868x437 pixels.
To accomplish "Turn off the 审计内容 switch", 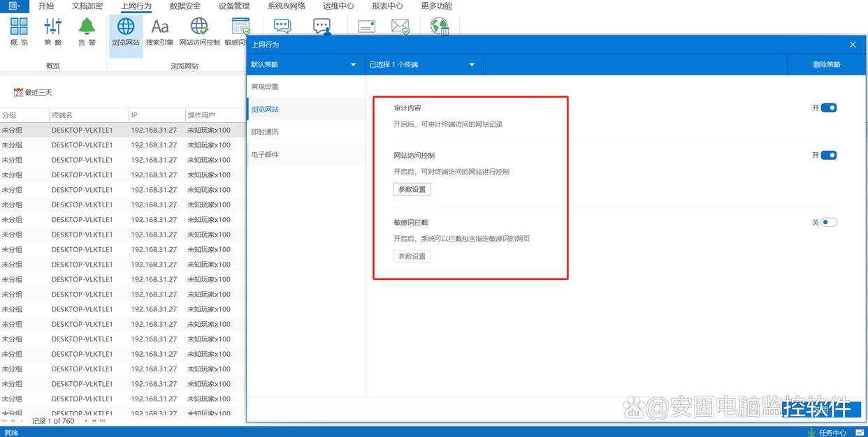I will click(x=828, y=108).
